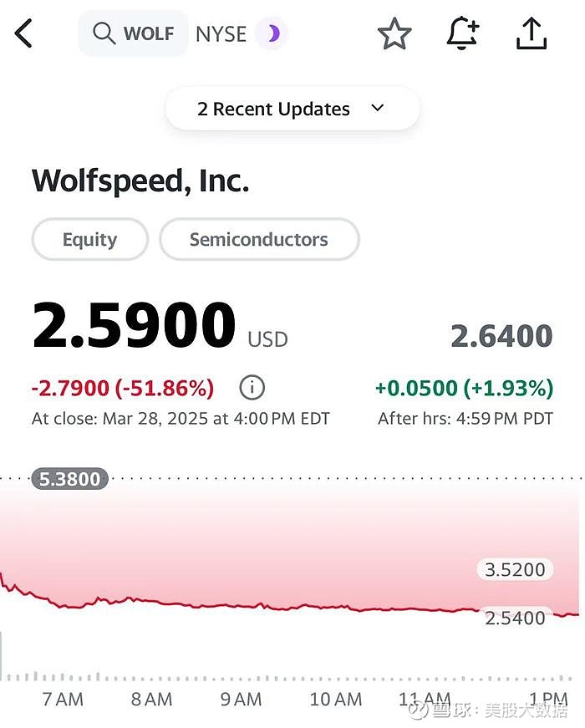Screen dimensions: 585x728
Task: Expand the 2 Recent Updates dropdown
Action: (x=274, y=109)
